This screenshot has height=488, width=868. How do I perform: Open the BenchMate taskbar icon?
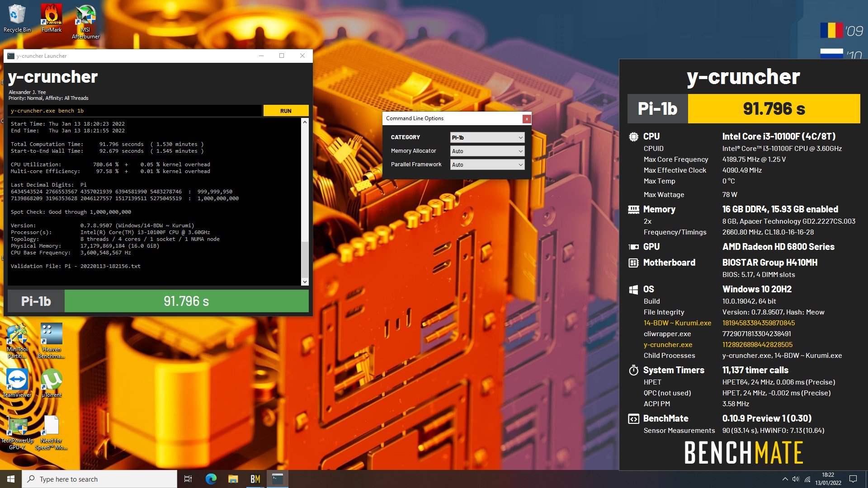[x=255, y=479]
